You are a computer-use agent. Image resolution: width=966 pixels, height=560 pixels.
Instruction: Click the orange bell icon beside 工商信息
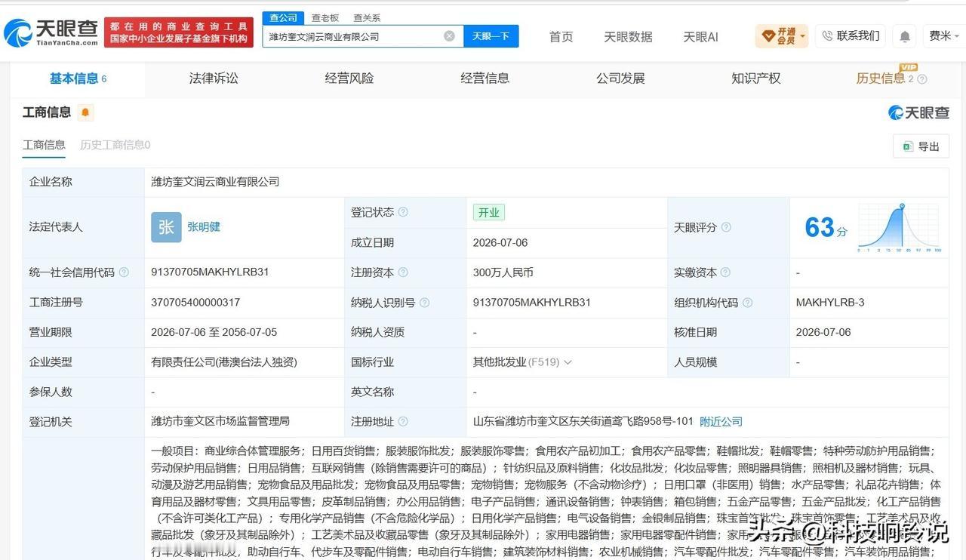coord(85,112)
